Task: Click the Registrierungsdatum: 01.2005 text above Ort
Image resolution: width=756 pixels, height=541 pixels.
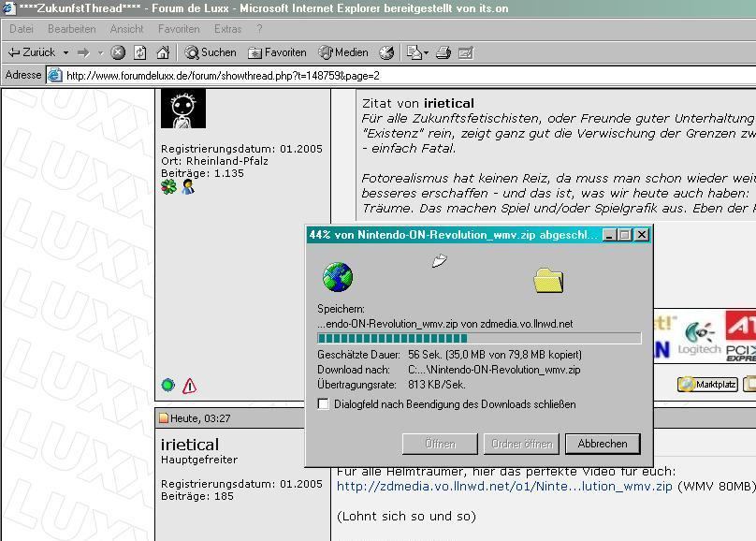Action: (x=241, y=149)
